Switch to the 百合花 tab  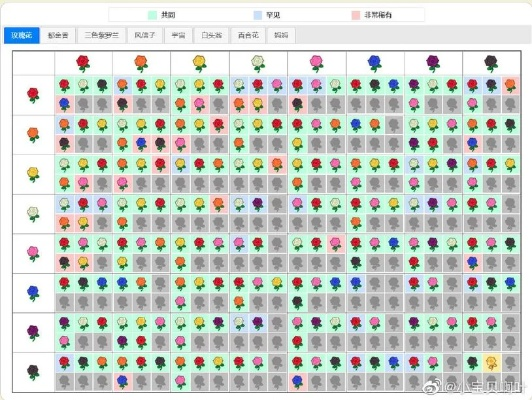248,35
